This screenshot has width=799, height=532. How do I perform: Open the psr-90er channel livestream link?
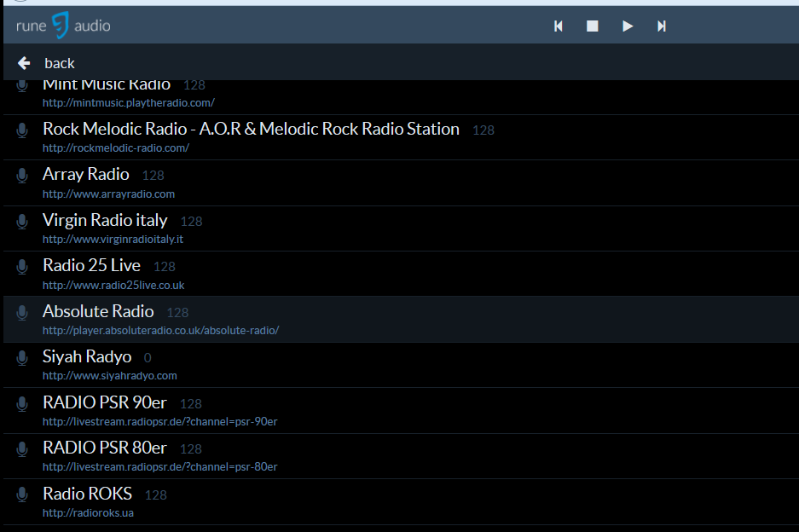coord(160,422)
